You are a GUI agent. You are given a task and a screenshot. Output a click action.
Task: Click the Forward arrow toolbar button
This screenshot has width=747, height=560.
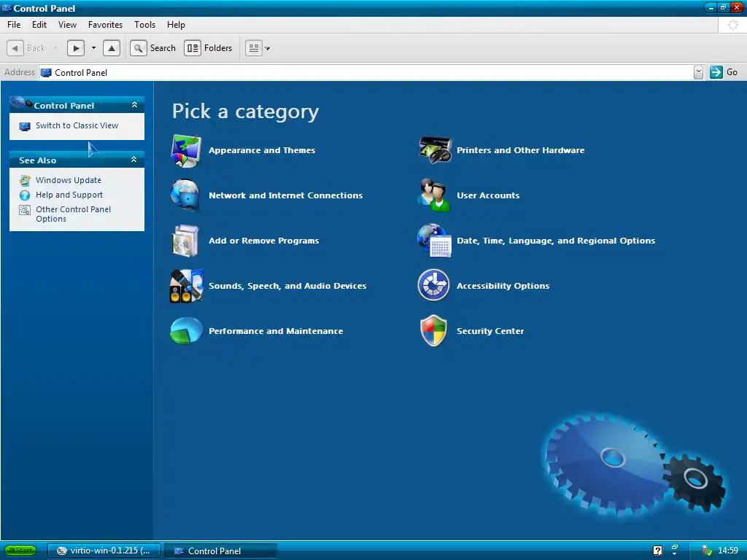coord(76,48)
